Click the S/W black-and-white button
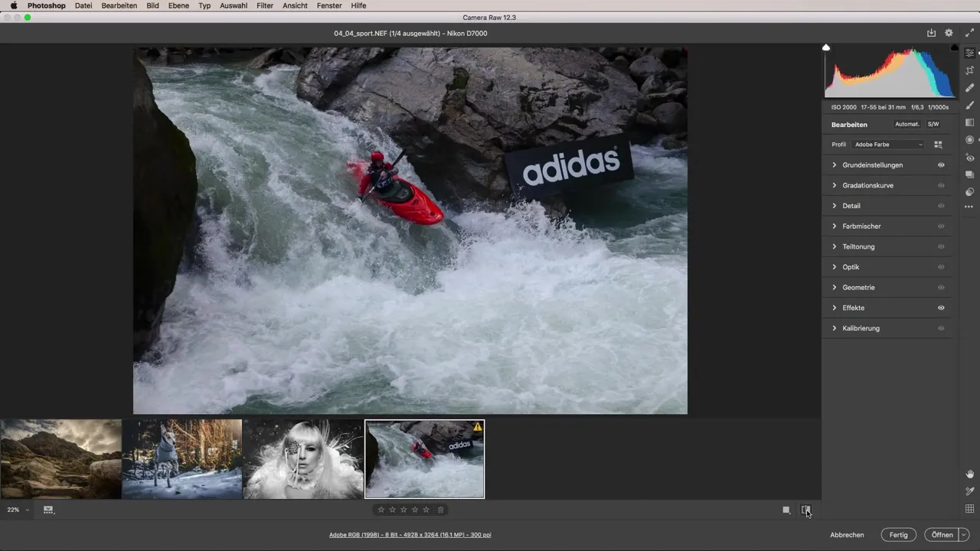Screen dimensions: 980x551 tap(933, 124)
